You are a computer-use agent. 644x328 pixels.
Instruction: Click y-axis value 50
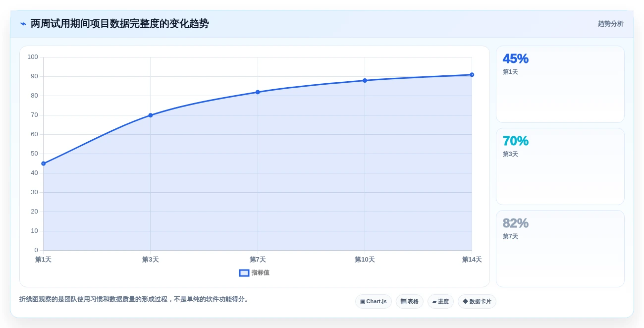click(34, 154)
